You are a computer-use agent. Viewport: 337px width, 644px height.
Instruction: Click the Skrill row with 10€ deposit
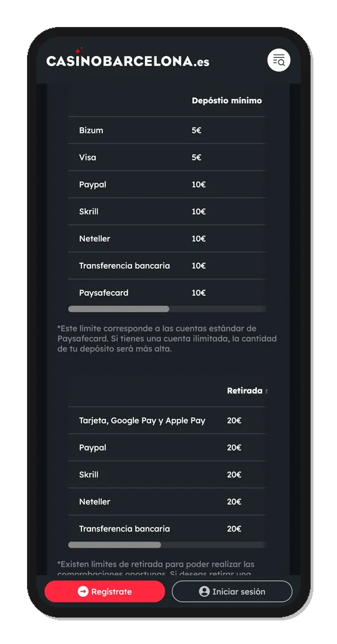[x=167, y=212]
